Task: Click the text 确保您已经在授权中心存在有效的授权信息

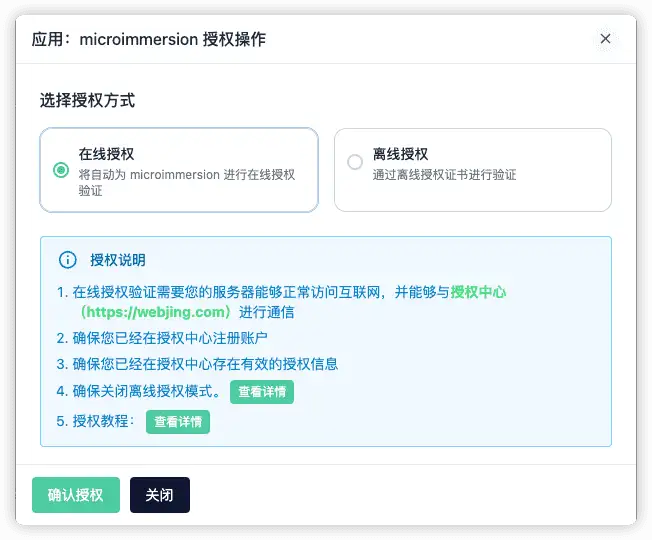Action: [x=205, y=364]
